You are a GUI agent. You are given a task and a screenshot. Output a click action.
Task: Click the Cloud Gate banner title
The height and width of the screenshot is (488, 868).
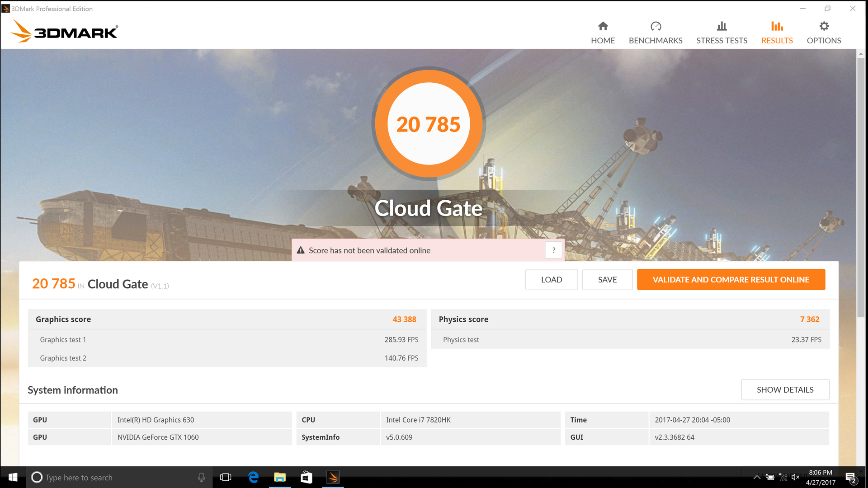pyautogui.click(x=429, y=208)
